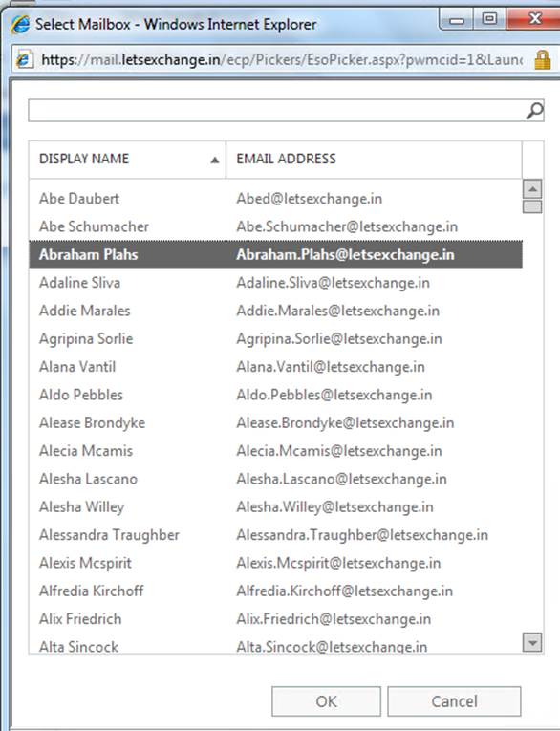Click the address bar URL text
The image size is (560, 731).
coord(282,59)
